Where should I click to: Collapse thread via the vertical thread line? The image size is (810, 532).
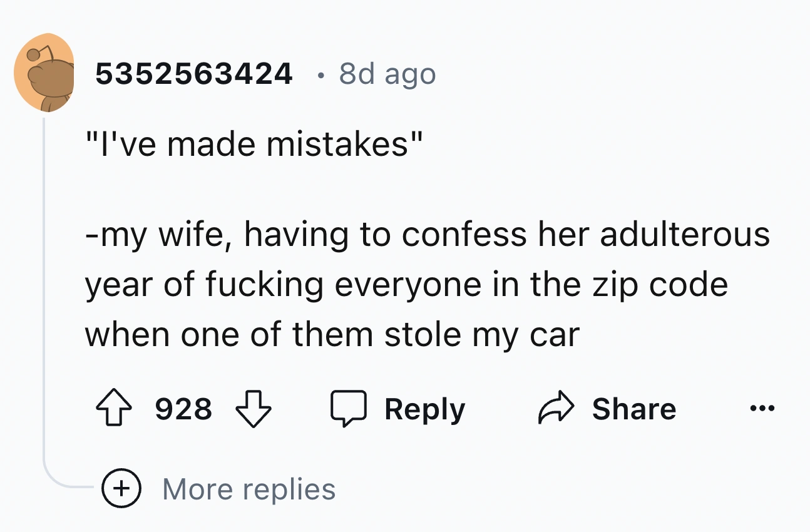[44, 282]
